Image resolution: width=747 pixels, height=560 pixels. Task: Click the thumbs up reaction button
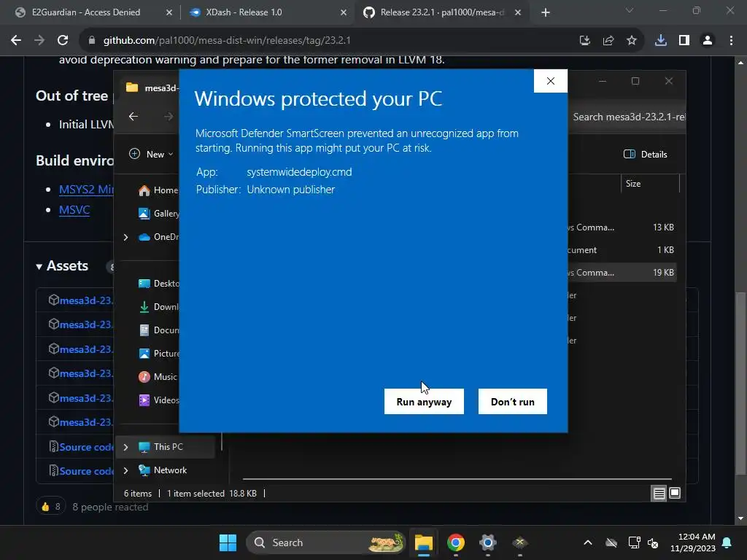(50, 507)
